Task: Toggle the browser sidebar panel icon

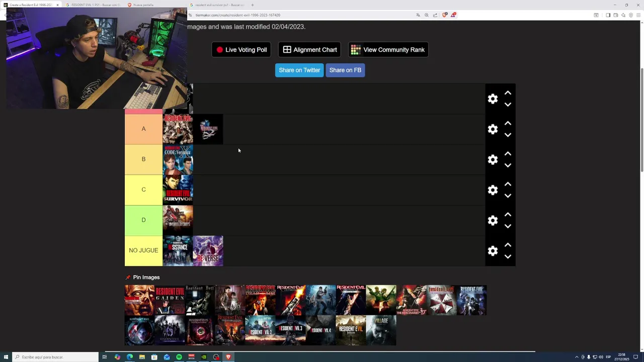Action: 608,15
